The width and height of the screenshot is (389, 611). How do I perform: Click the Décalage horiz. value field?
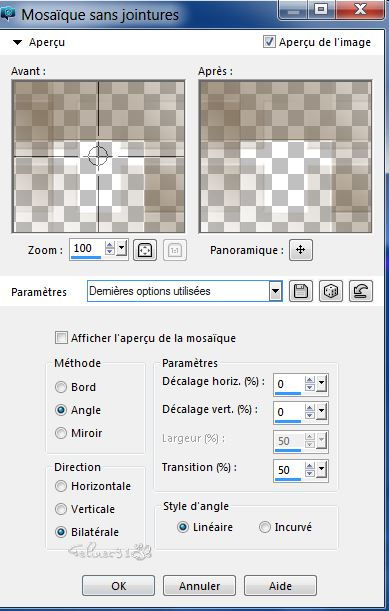pyautogui.click(x=288, y=384)
